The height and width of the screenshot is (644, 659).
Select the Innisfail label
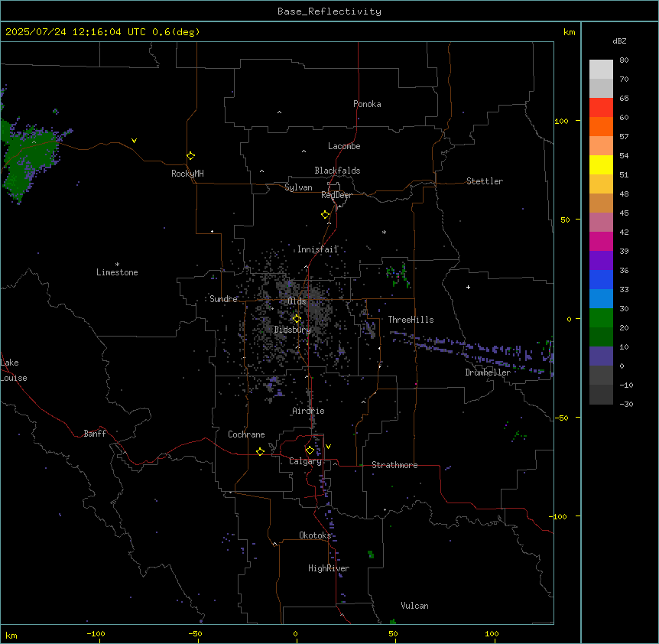point(318,249)
